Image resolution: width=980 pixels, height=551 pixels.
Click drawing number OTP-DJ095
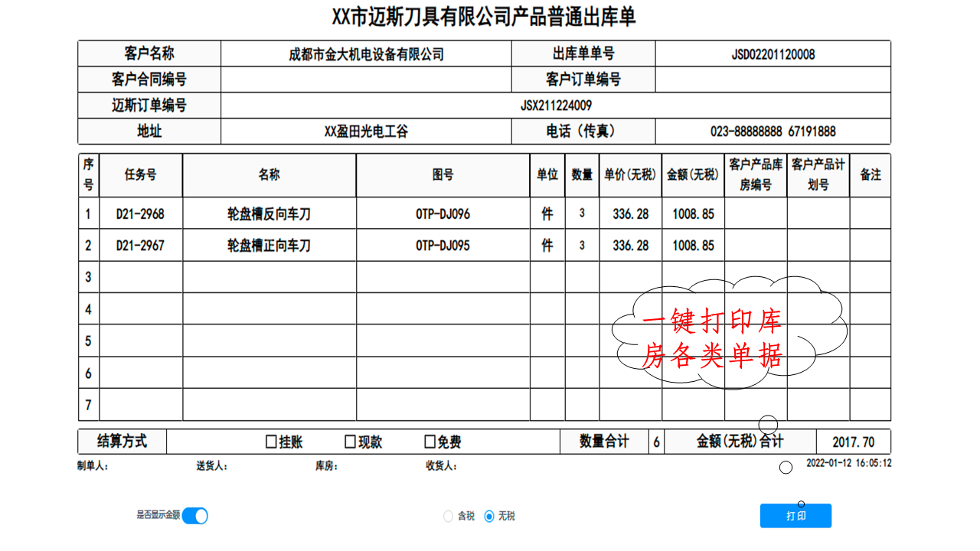click(x=443, y=246)
